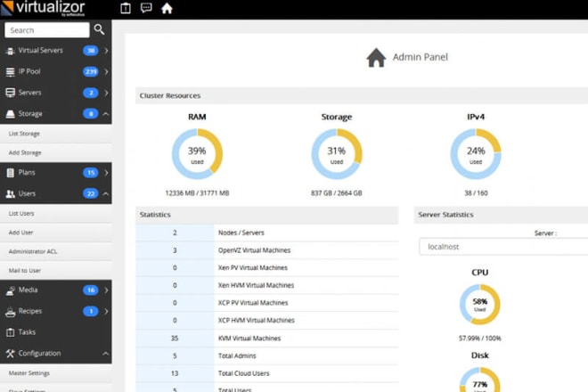Image resolution: width=588 pixels, height=392 pixels.
Task: Click the IP Pool count badge
Action: 90,71
